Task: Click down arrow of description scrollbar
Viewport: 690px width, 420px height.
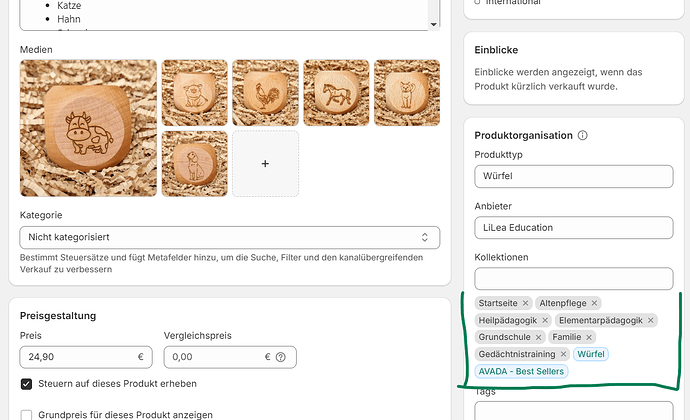Action: 433,25
